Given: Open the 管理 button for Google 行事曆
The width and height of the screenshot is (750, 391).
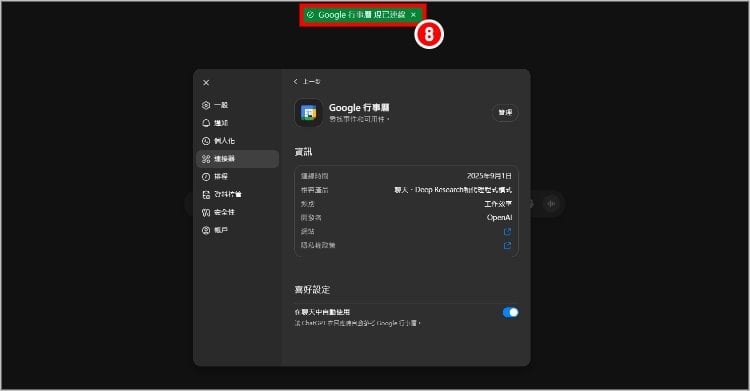Looking at the screenshot, I should [505, 112].
